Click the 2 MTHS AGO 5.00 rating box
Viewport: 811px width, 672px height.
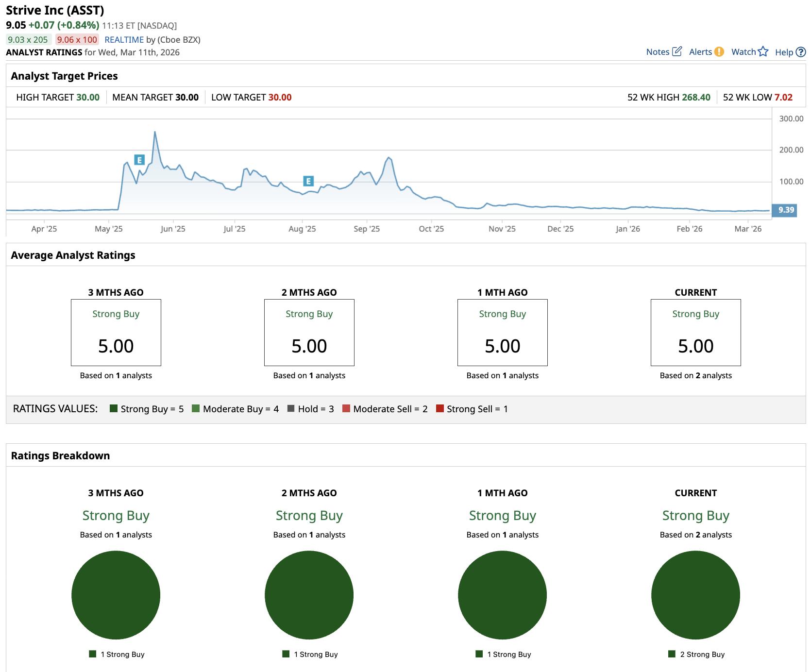[x=309, y=333]
